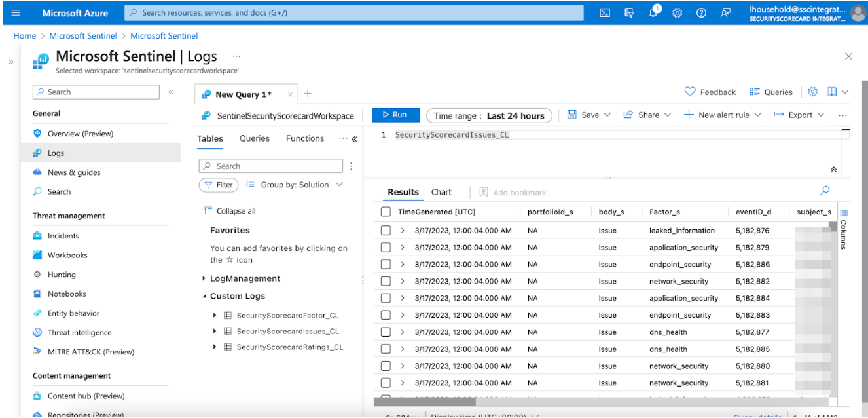Click the help question mark icon
The image size is (868, 418).
tap(701, 13)
